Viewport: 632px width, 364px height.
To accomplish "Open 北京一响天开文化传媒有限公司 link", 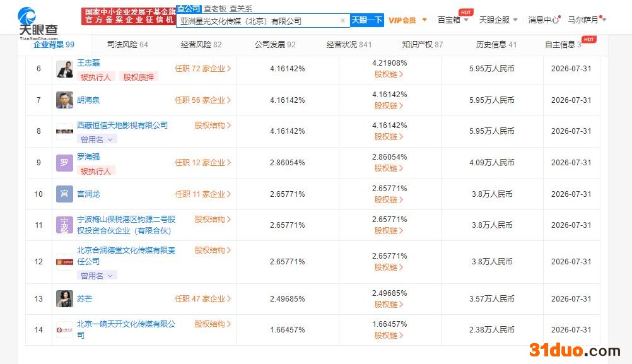I will tap(126, 329).
